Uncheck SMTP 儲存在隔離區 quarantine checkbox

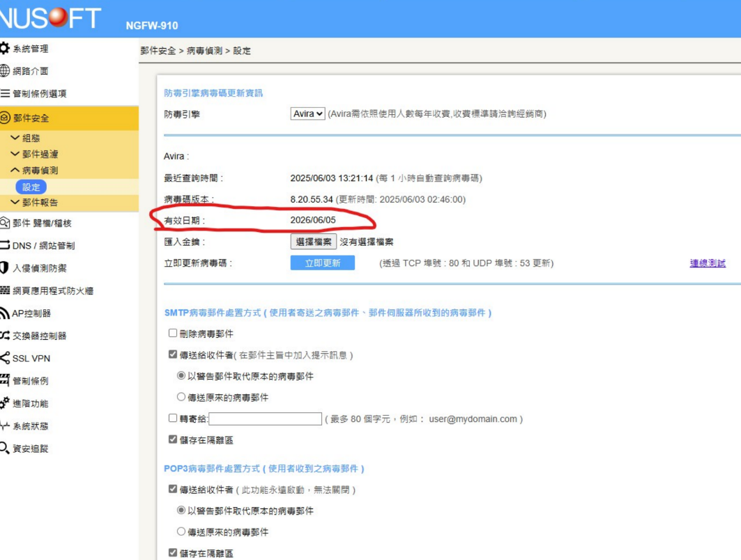(173, 440)
